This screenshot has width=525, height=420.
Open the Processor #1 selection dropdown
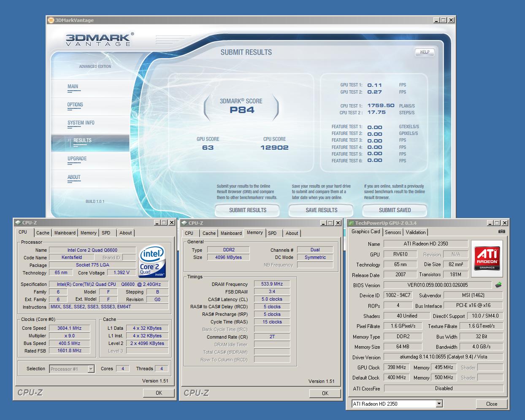(91, 369)
